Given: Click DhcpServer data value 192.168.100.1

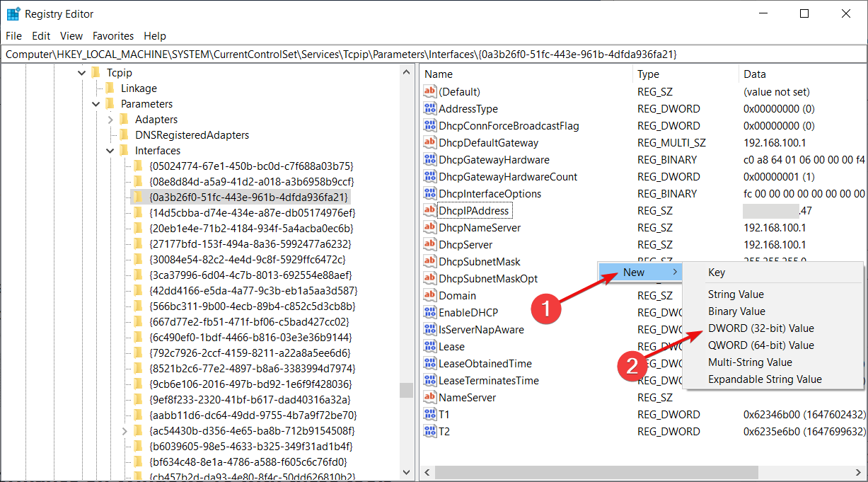Looking at the screenshot, I should tap(775, 244).
